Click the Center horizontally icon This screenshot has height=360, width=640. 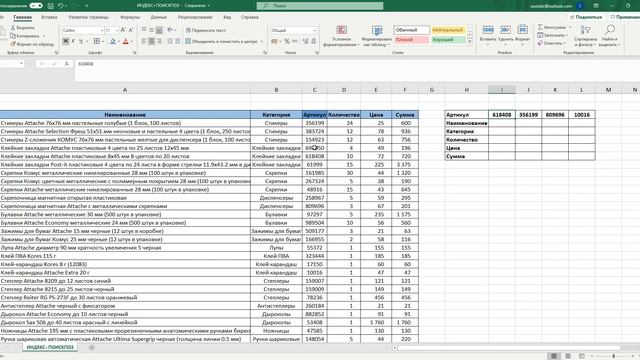click(x=151, y=41)
